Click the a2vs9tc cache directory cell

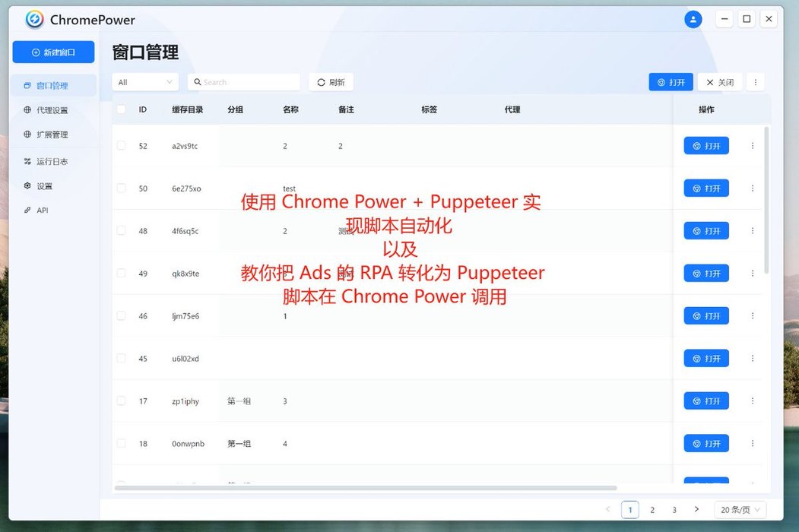click(x=185, y=146)
